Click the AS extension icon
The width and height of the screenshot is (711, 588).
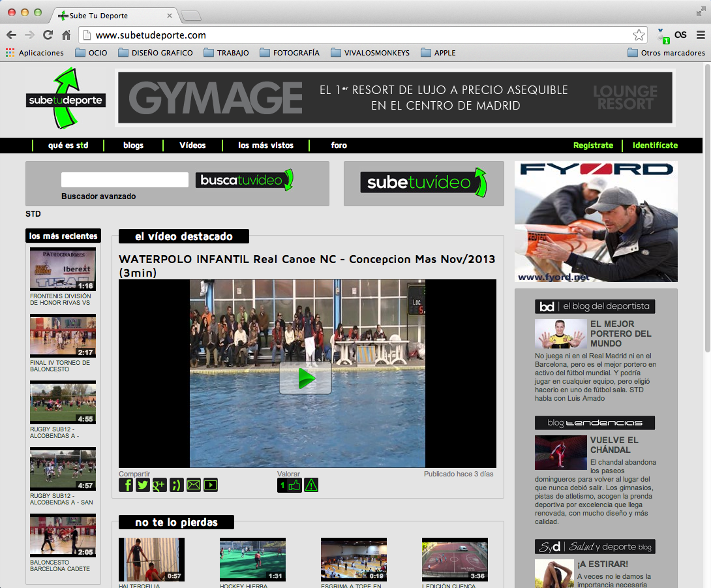pyautogui.click(x=680, y=35)
